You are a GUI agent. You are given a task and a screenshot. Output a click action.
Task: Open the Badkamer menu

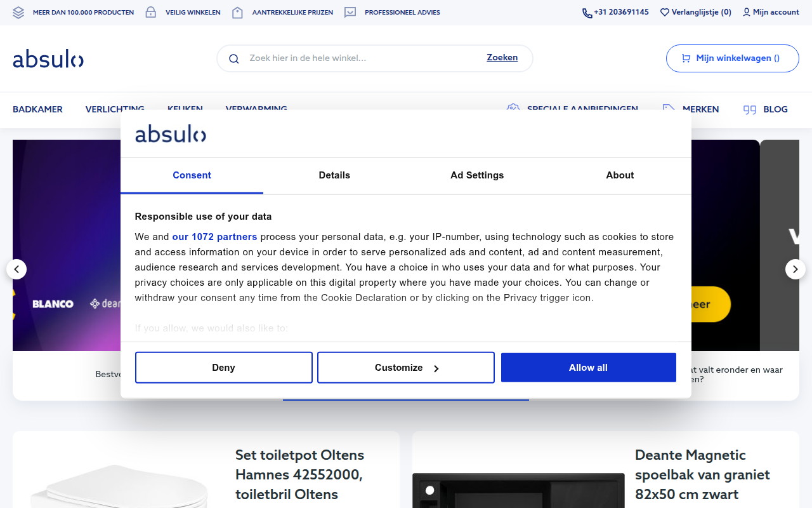click(37, 109)
